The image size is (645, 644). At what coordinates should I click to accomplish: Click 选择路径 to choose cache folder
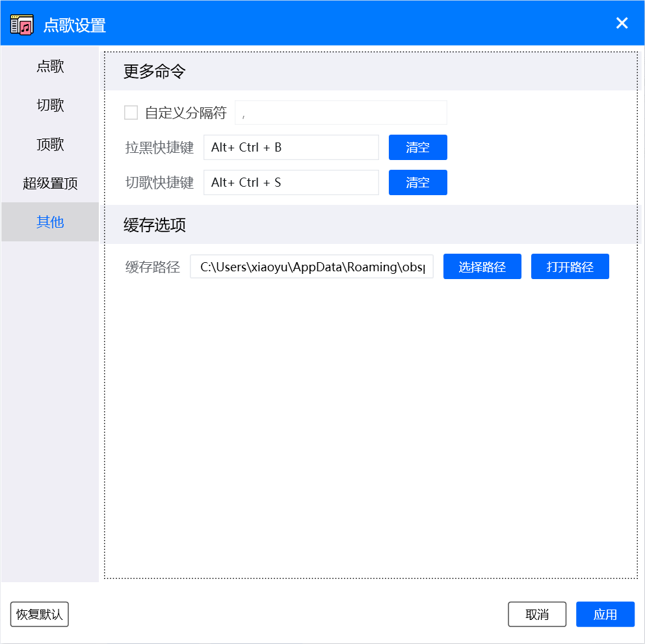tap(482, 266)
